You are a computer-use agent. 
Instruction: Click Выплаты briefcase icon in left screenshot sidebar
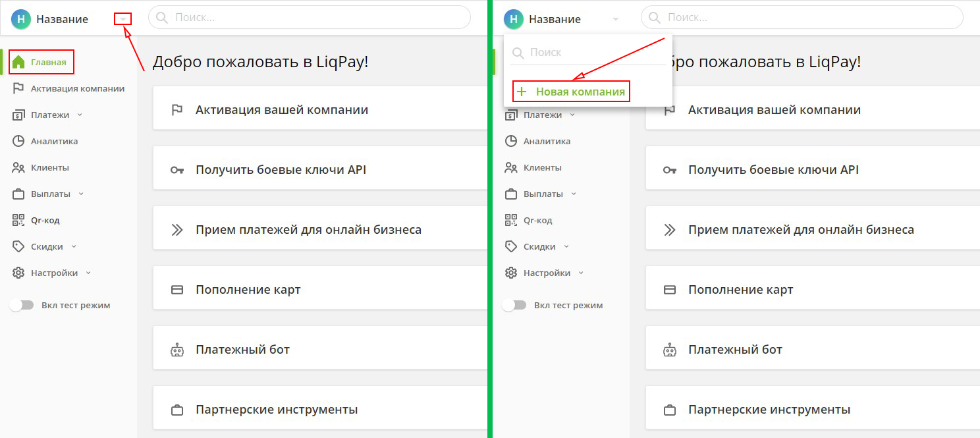[18, 194]
